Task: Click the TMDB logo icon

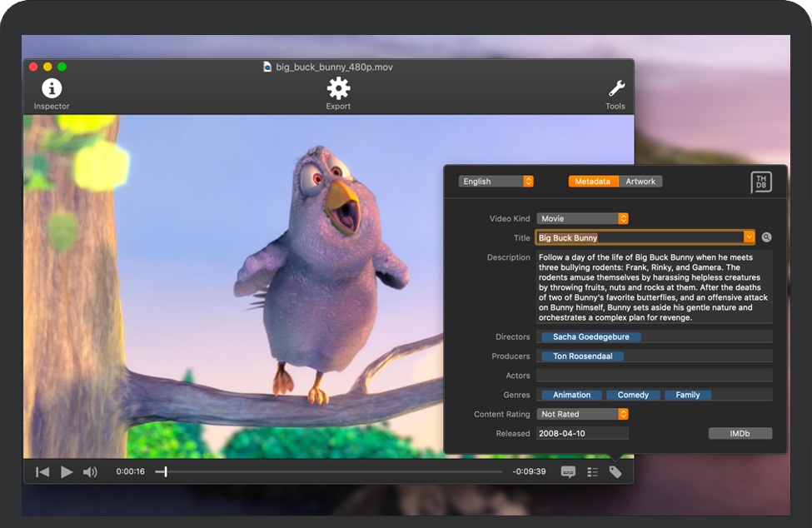Action: 760,182
